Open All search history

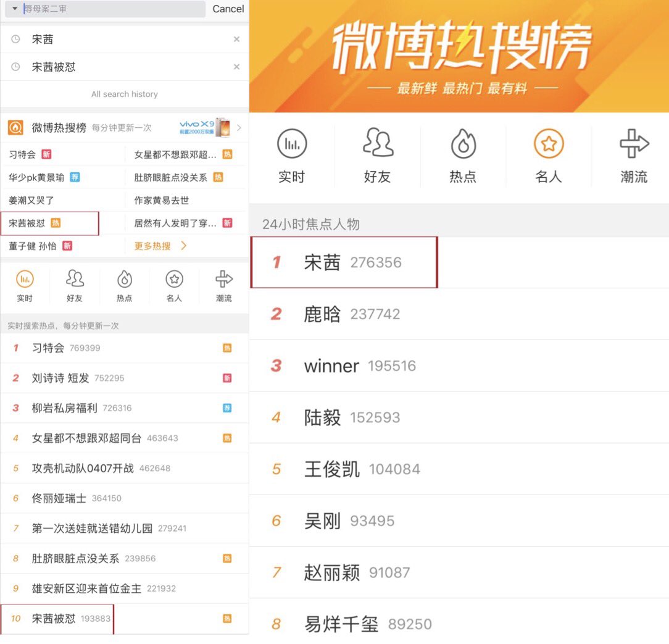[x=124, y=94]
